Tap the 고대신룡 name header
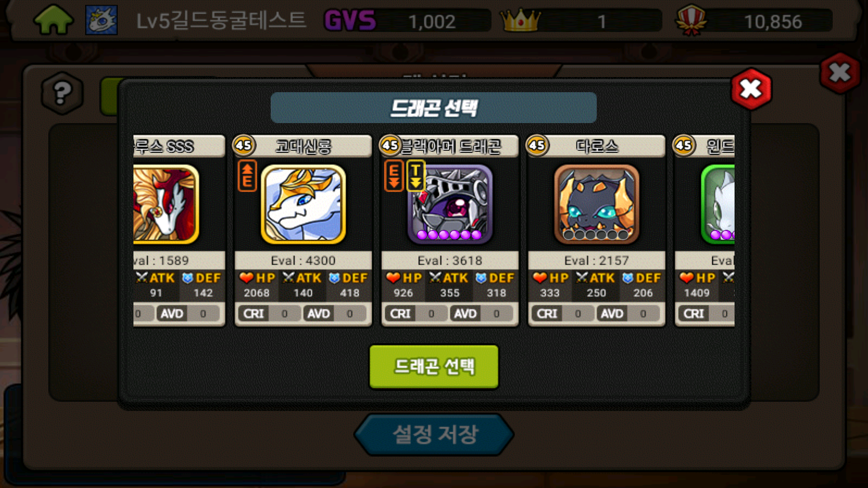Viewport: 868px width, 488px height. coord(303,146)
